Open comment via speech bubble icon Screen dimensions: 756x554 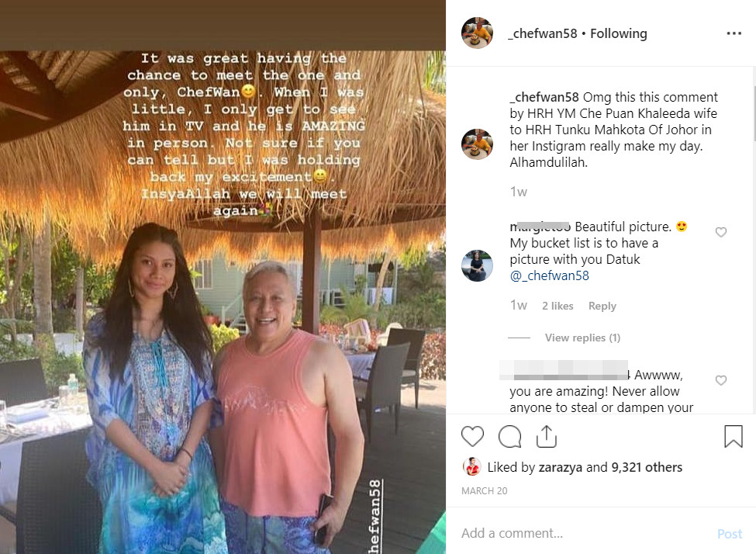pyautogui.click(x=509, y=437)
